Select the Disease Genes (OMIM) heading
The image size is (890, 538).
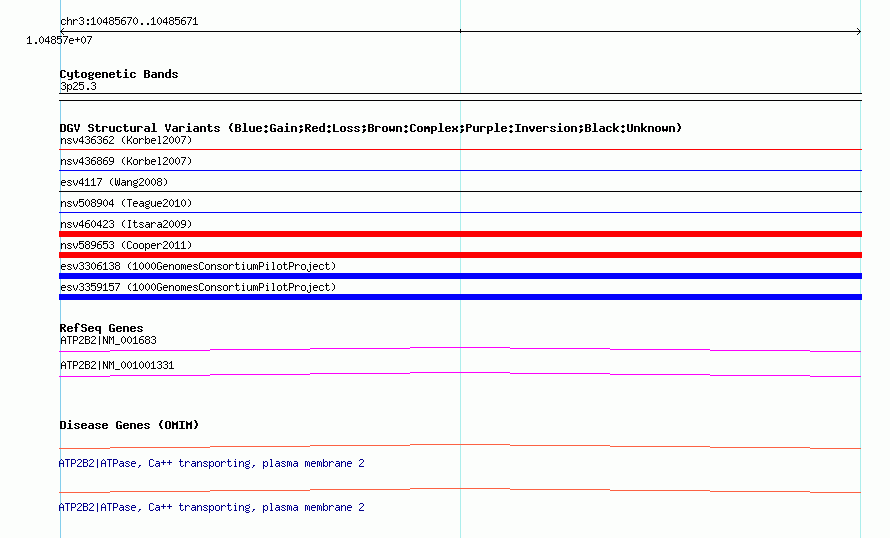[x=129, y=425]
